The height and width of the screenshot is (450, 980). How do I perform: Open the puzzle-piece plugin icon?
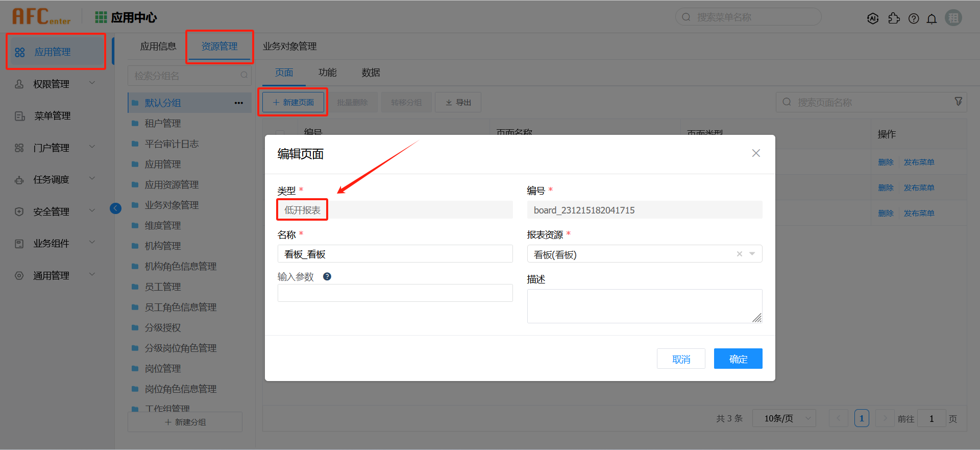894,18
